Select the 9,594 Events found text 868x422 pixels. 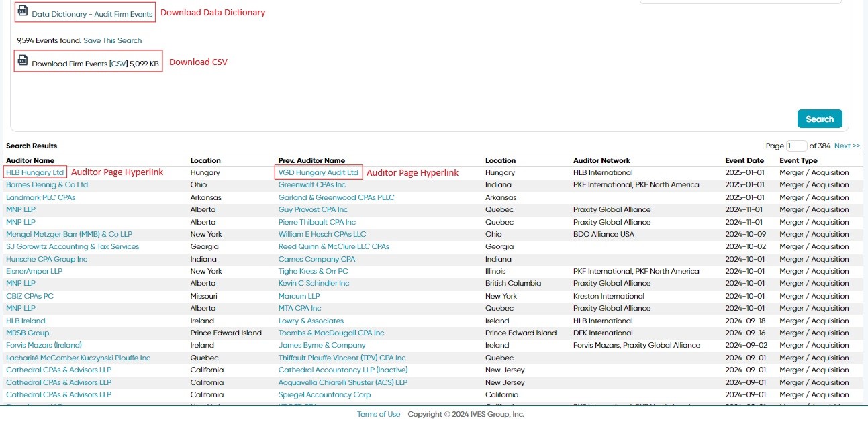[49, 40]
